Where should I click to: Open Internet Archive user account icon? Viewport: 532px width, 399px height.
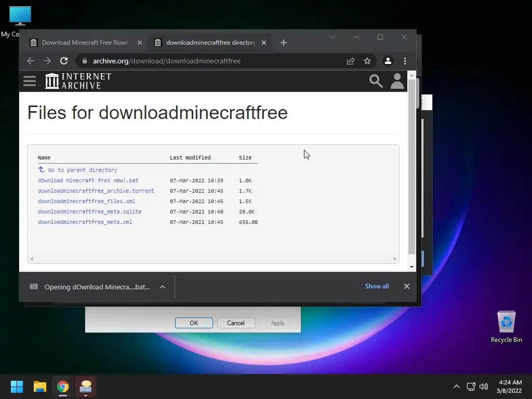pyautogui.click(x=397, y=81)
